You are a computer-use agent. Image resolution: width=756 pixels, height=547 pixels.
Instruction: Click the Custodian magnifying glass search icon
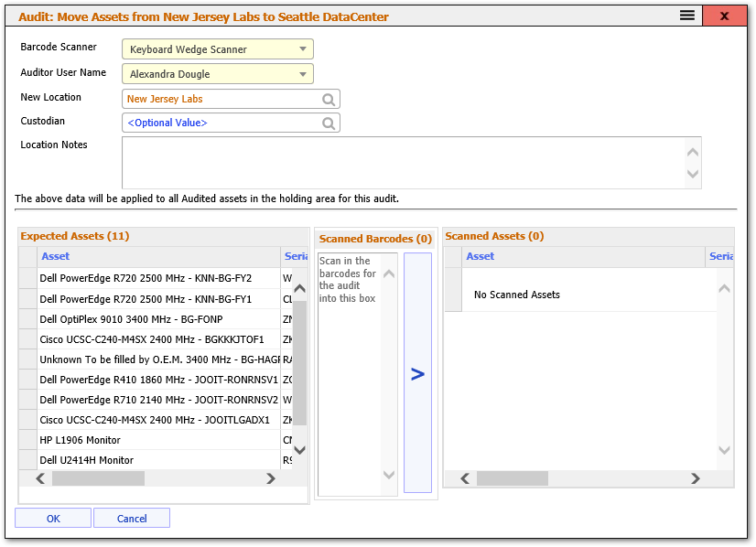[x=329, y=123]
